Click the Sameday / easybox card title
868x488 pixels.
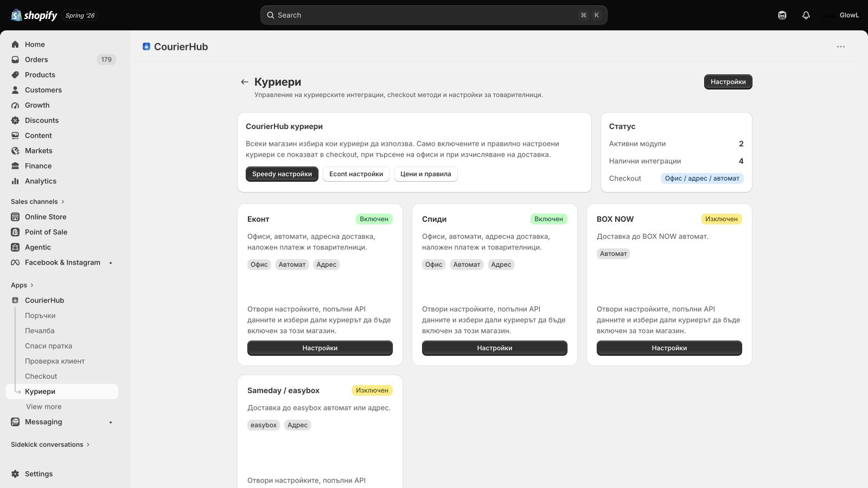click(283, 390)
